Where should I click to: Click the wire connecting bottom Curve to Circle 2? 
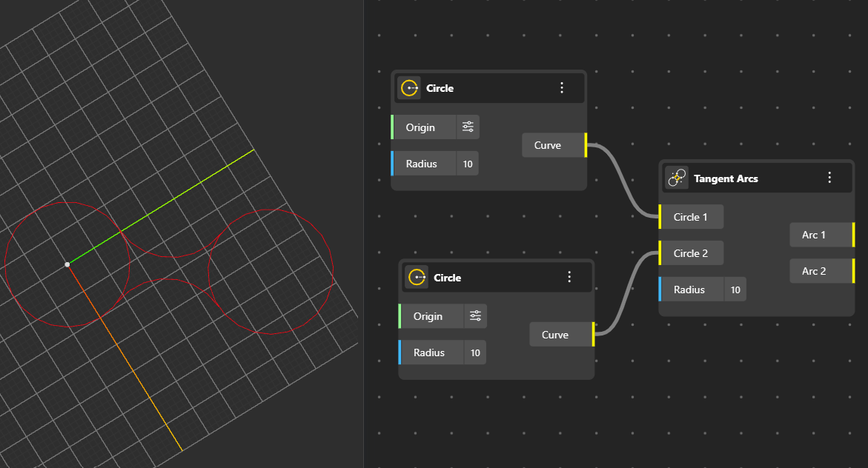626,294
